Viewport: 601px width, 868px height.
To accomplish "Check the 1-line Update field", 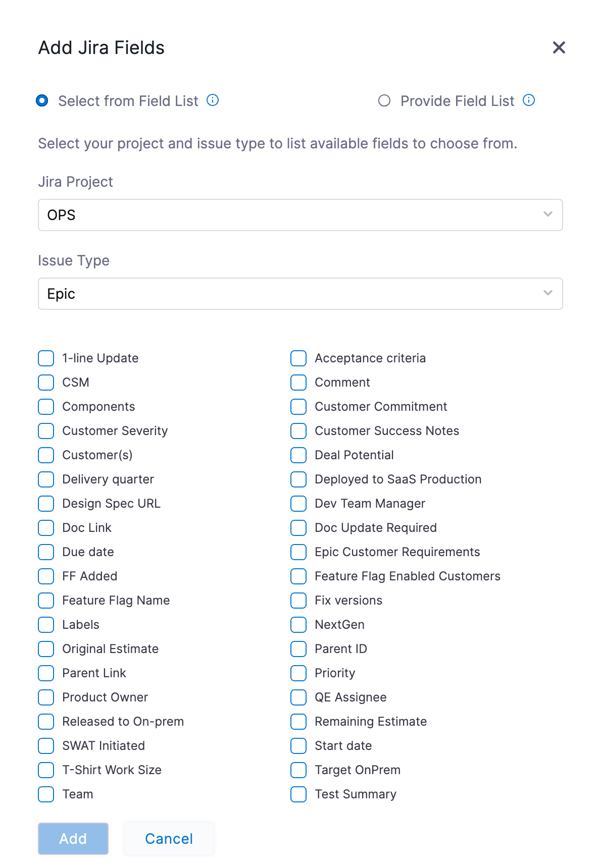I will click(46, 358).
